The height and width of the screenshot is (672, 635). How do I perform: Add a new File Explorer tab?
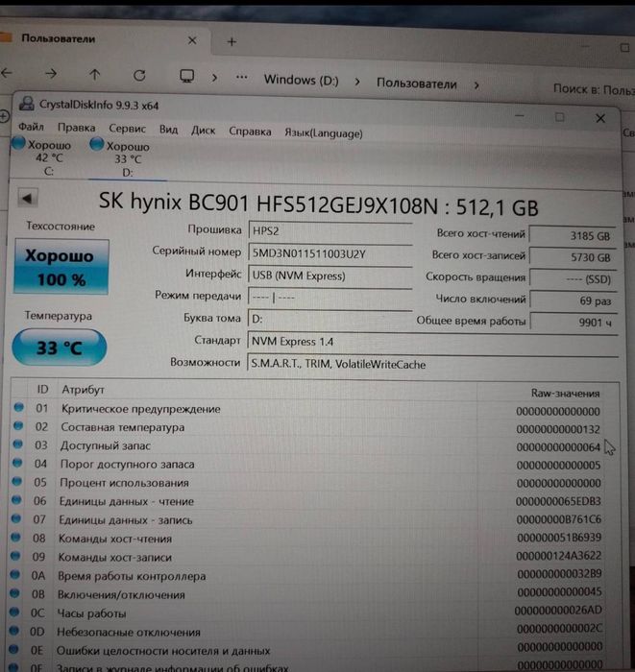coord(232,41)
